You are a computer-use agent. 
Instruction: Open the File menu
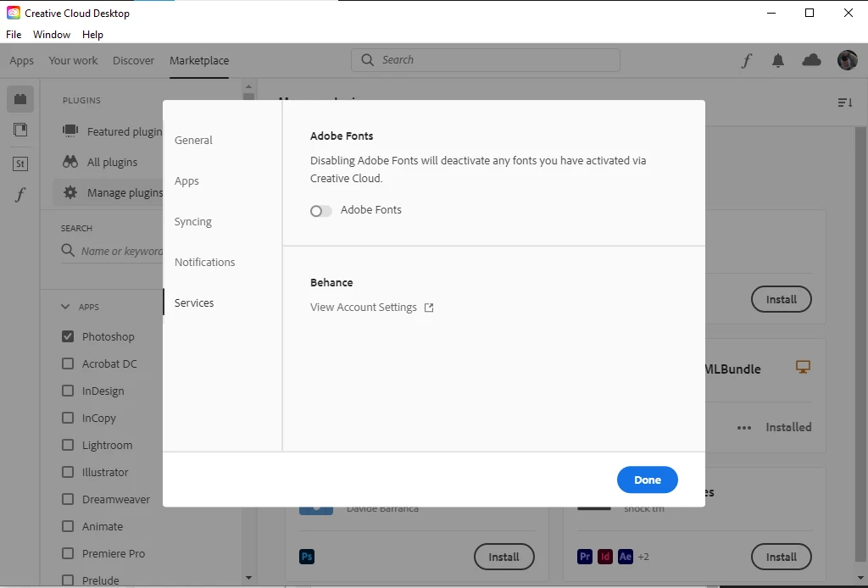(14, 34)
